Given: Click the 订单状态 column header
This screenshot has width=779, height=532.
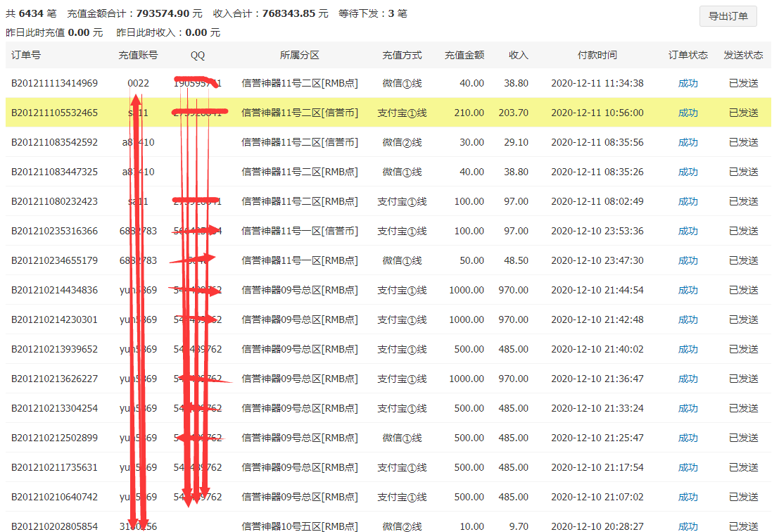Looking at the screenshot, I should point(687,55).
